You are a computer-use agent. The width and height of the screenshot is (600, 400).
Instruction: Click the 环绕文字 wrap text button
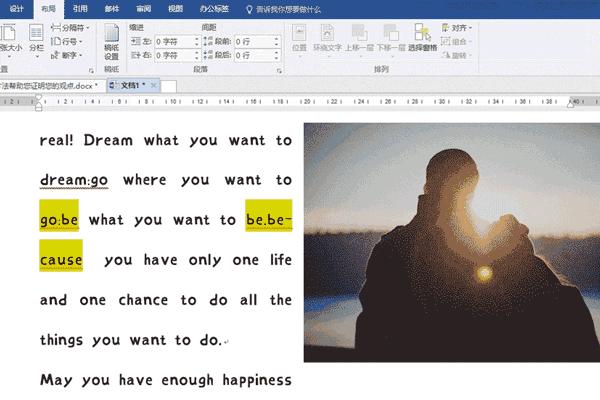pyautogui.click(x=327, y=40)
